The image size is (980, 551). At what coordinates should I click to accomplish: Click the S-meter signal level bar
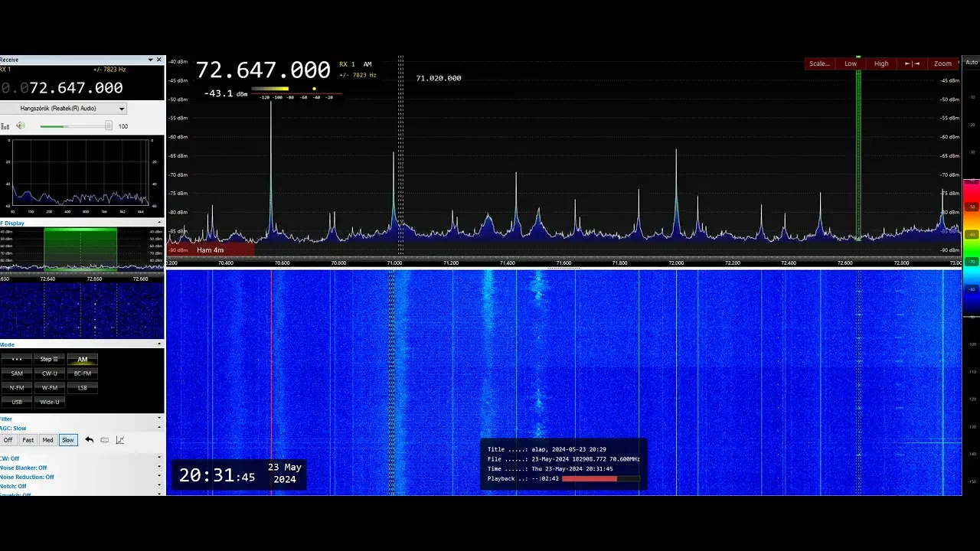[x=296, y=89]
